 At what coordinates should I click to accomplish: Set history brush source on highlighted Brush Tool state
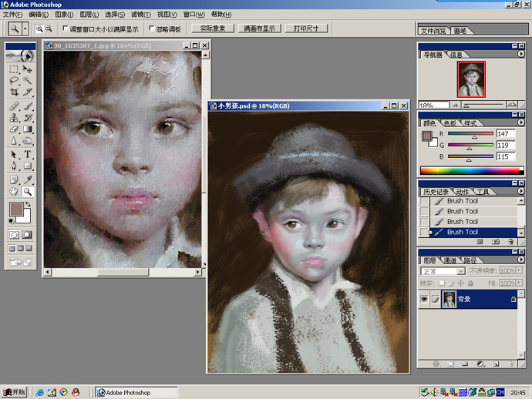(x=424, y=232)
